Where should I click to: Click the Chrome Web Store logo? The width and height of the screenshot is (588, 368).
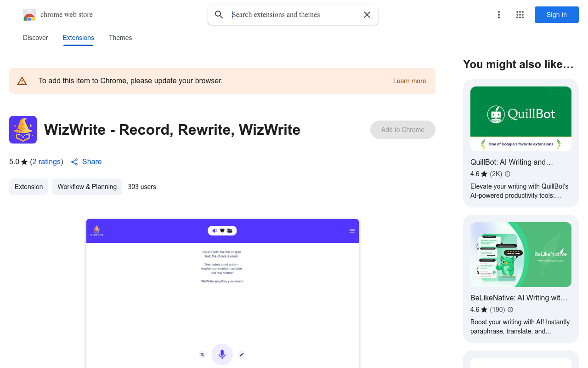(29, 15)
